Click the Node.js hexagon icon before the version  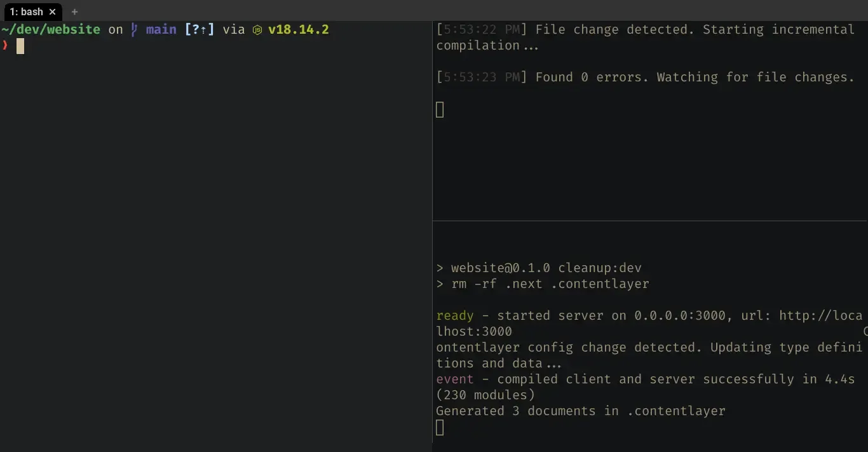pos(257,29)
